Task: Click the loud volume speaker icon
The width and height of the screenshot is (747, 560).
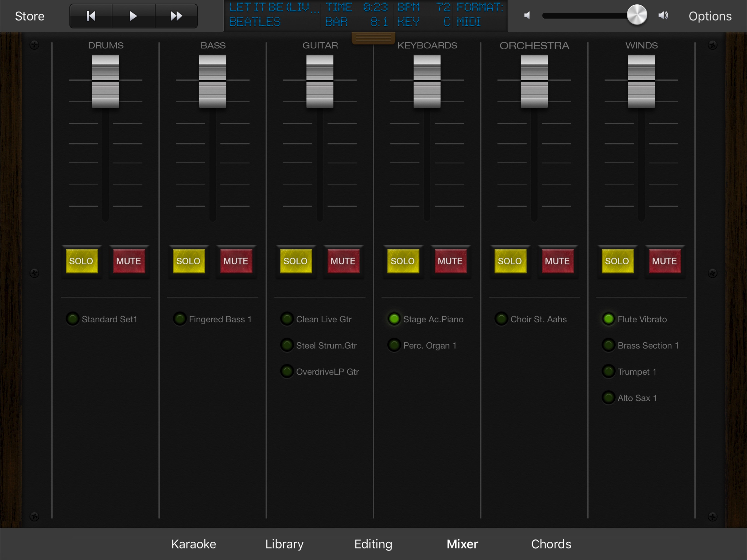Action: [x=663, y=16]
